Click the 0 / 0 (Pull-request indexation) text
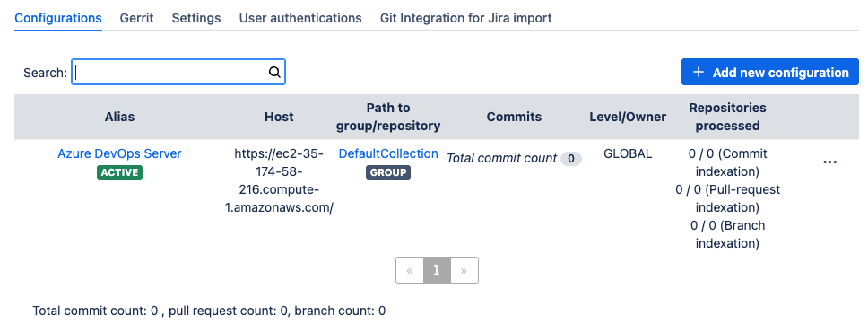 [x=727, y=198]
